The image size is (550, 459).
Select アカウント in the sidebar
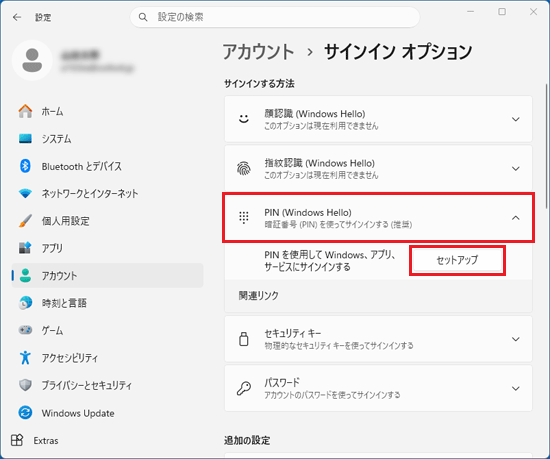tap(107, 275)
